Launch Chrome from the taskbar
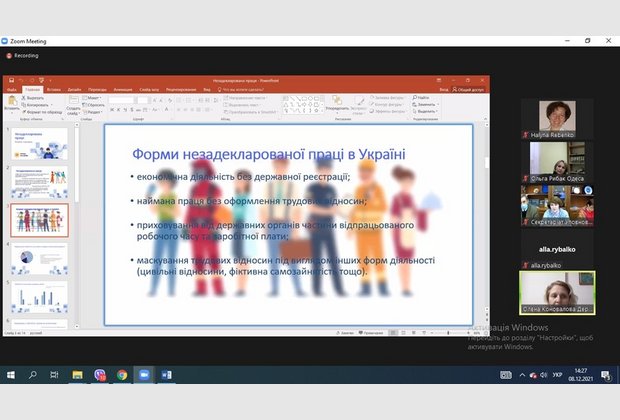Image resolution: width=620 pixels, height=420 pixels. pyautogui.click(x=122, y=375)
